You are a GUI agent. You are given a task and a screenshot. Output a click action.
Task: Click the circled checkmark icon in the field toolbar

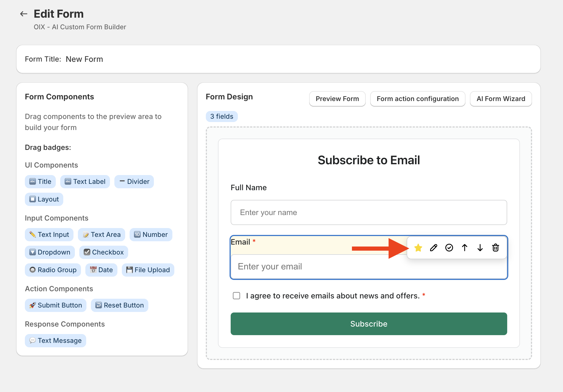(449, 248)
